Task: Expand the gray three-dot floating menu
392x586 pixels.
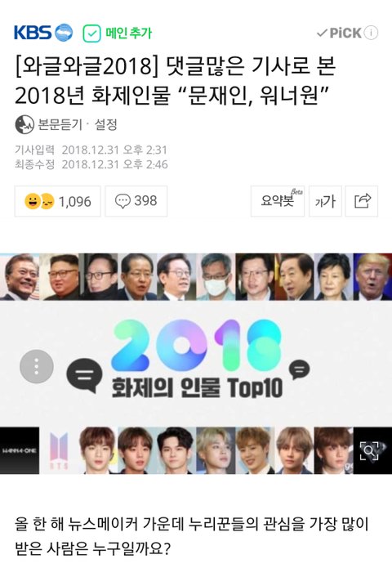Action: (36, 366)
